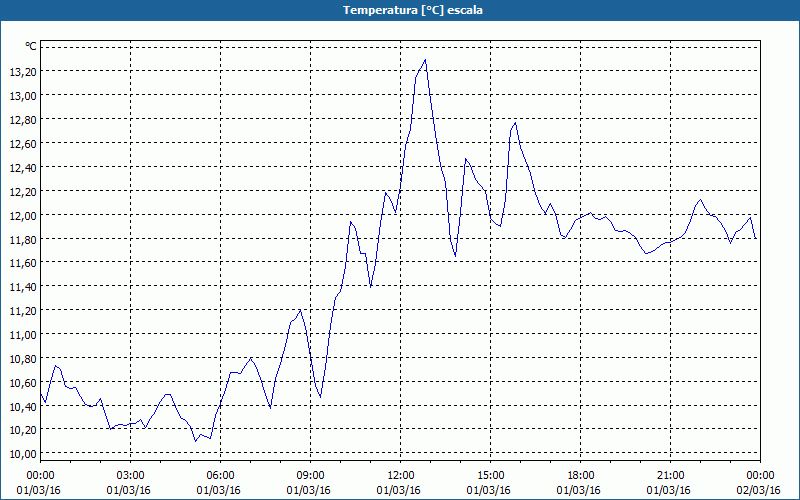The height and width of the screenshot is (500, 800).
Task: Click the "11,00" temperature axis label
Action: click(x=23, y=334)
